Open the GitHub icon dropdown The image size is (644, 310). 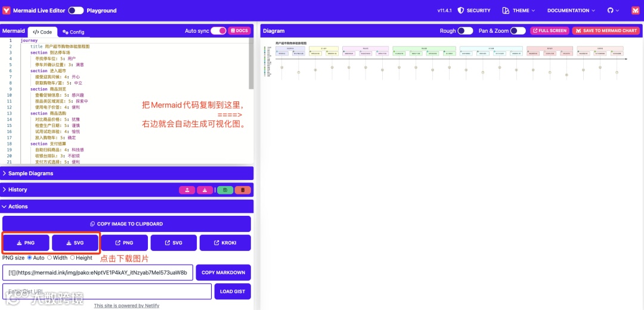(613, 11)
